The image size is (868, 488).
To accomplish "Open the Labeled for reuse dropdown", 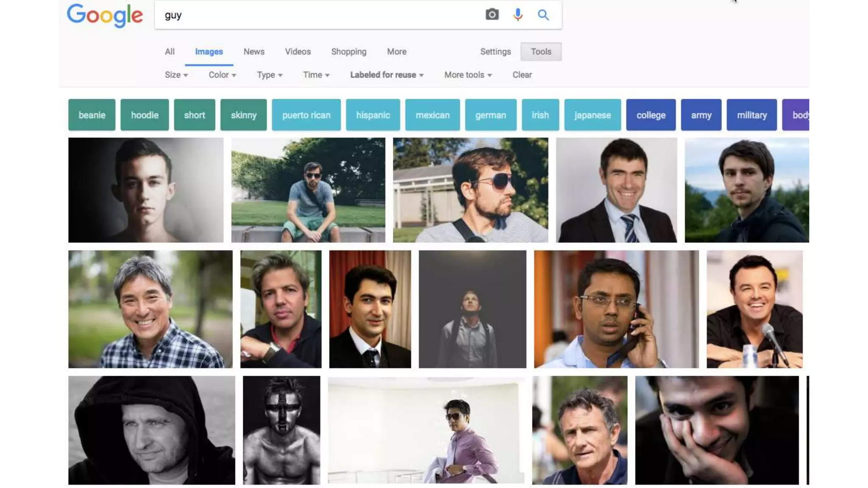I will pyautogui.click(x=387, y=75).
